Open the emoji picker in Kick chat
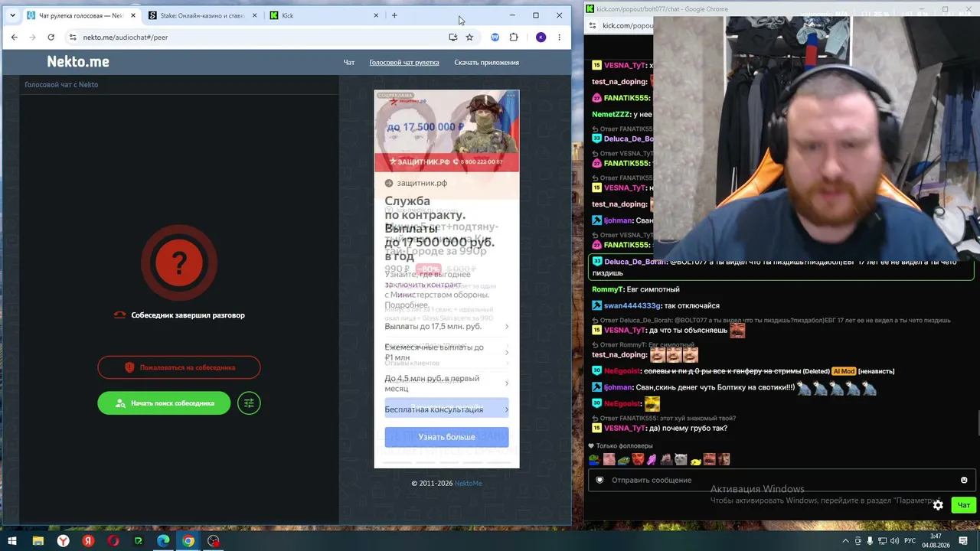This screenshot has width=980, height=551. 964,480
